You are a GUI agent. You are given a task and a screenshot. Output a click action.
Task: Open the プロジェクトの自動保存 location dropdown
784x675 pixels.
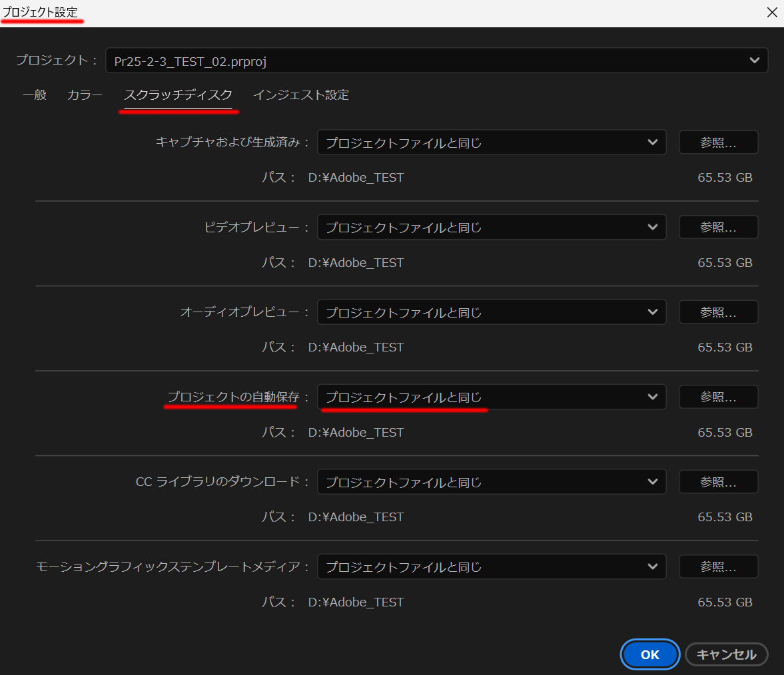click(492, 397)
